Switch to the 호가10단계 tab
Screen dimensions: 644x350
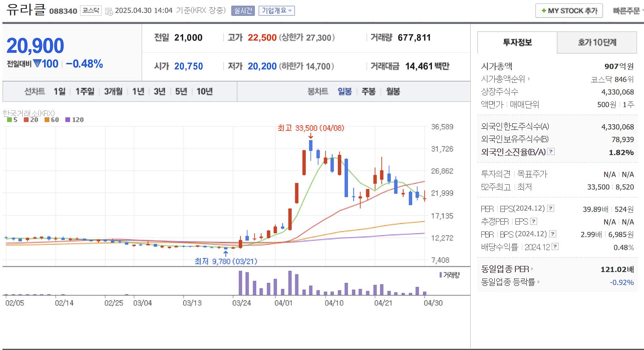click(x=597, y=42)
